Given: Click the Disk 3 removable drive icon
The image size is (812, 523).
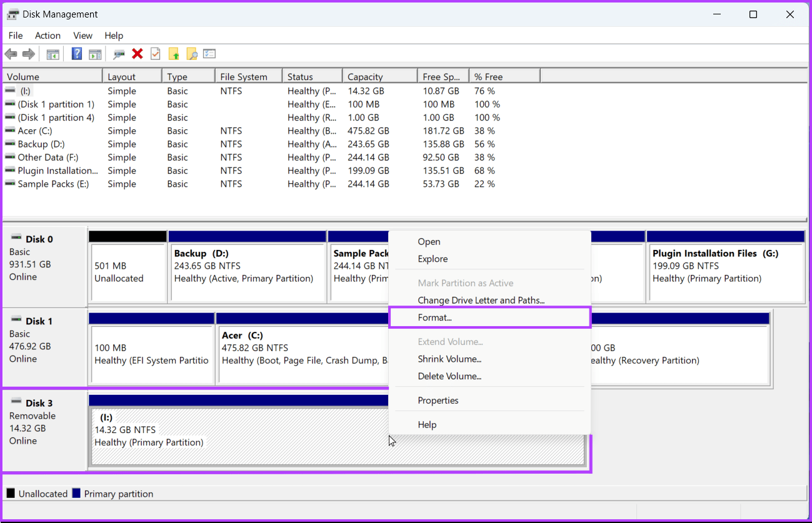Looking at the screenshot, I should point(16,402).
